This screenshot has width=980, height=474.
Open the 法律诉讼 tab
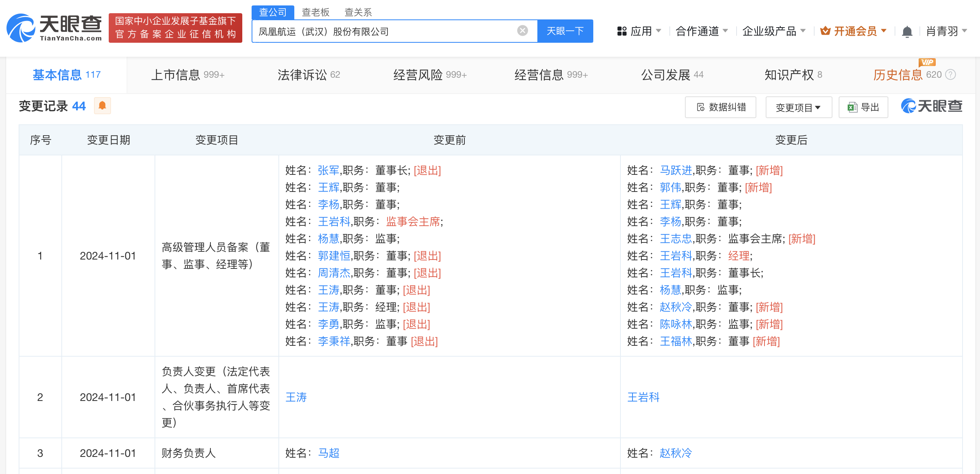[x=309, y=75]
